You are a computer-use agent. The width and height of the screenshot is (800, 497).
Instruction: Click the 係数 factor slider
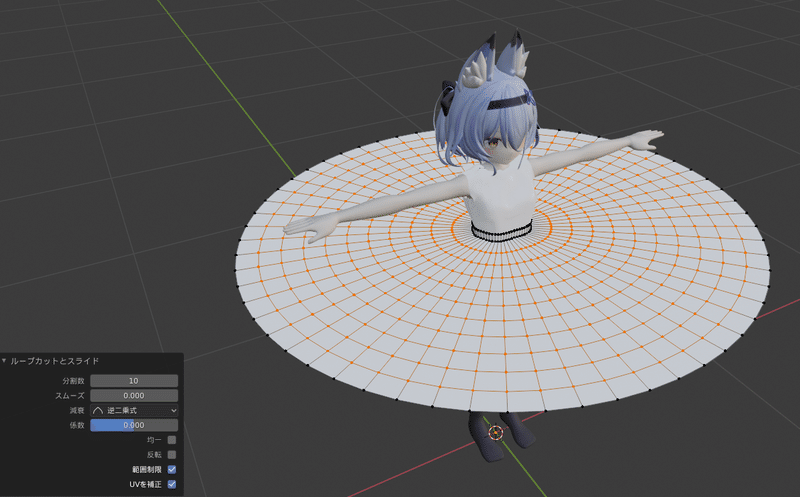[x=134, y=425]
